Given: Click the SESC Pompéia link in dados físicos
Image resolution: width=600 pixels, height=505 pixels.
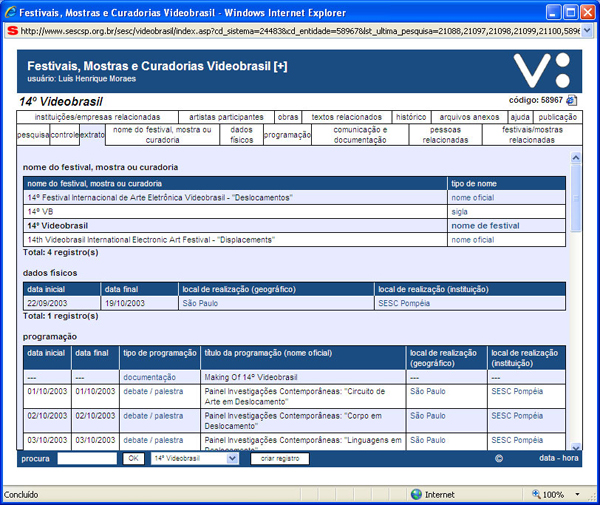Looking at the screenshot, I should (x=404, y=303).
